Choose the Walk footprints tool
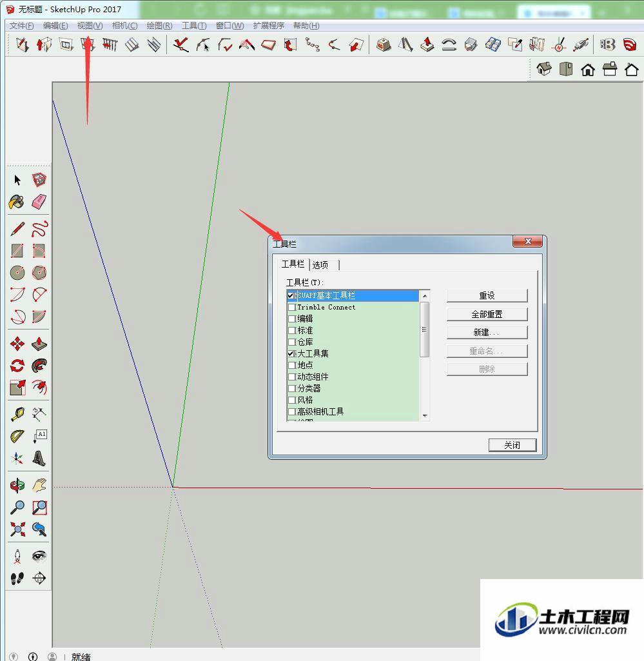This screenshot has height=661, width=644. 17,578
